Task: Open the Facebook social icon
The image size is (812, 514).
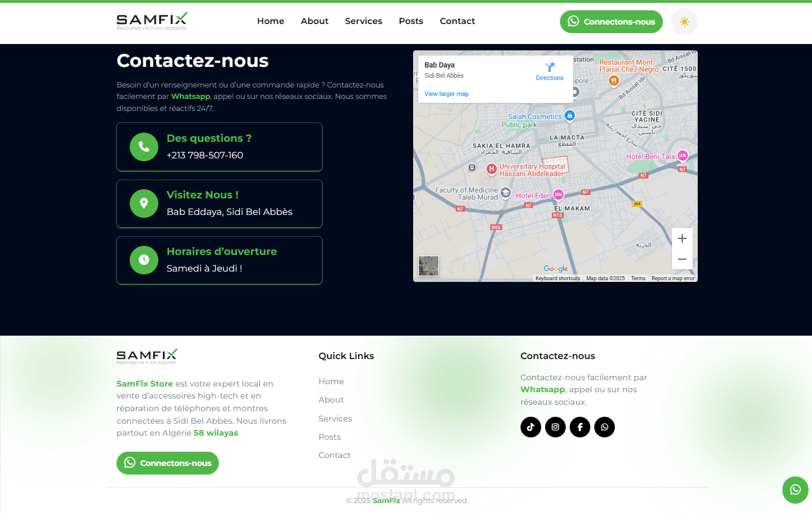Action: [x=580, y=427]
